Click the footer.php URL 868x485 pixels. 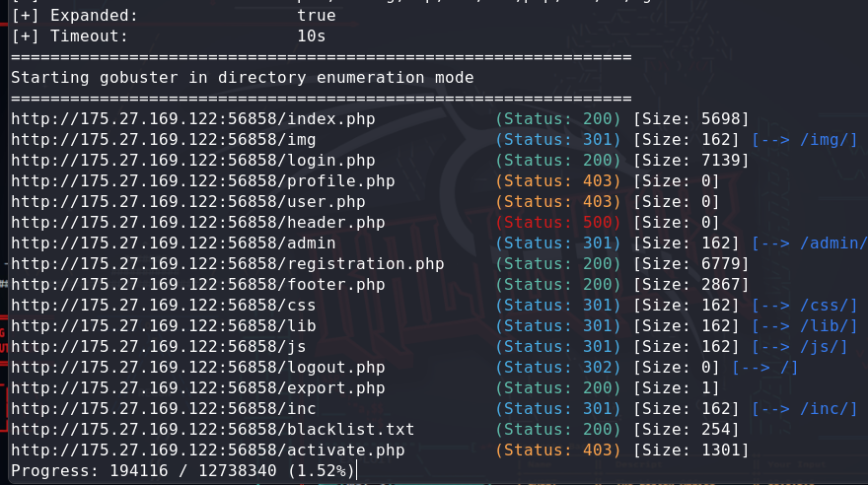(x=197, y=285)
